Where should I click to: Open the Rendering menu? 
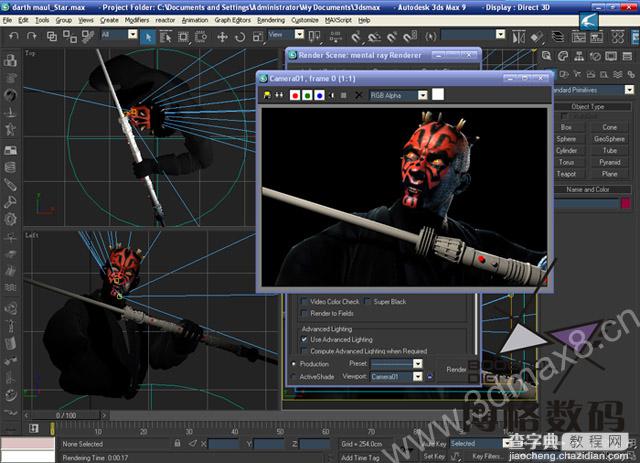(271, 20)
